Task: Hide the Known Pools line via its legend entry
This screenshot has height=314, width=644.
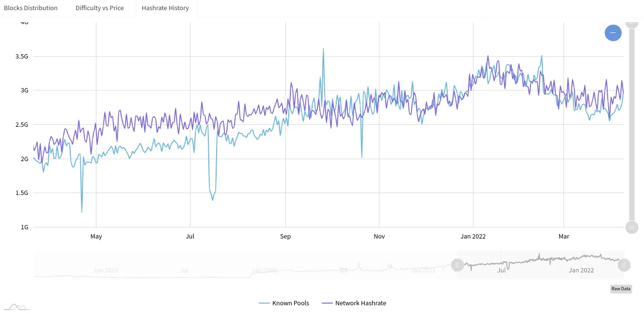Action: click(x=291, y=303)
